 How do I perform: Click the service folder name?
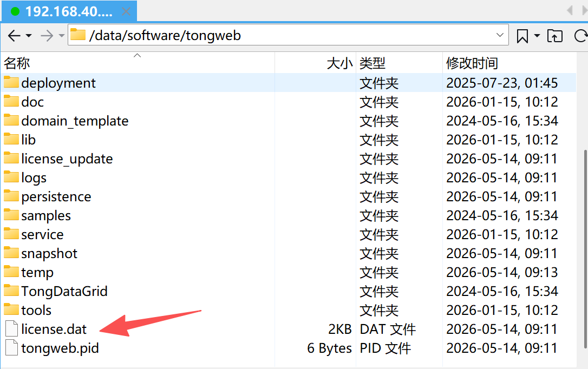(42, 234)
